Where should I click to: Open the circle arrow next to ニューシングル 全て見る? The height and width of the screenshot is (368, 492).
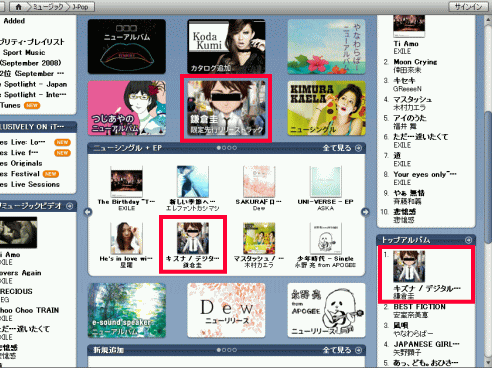pos(358,148)
